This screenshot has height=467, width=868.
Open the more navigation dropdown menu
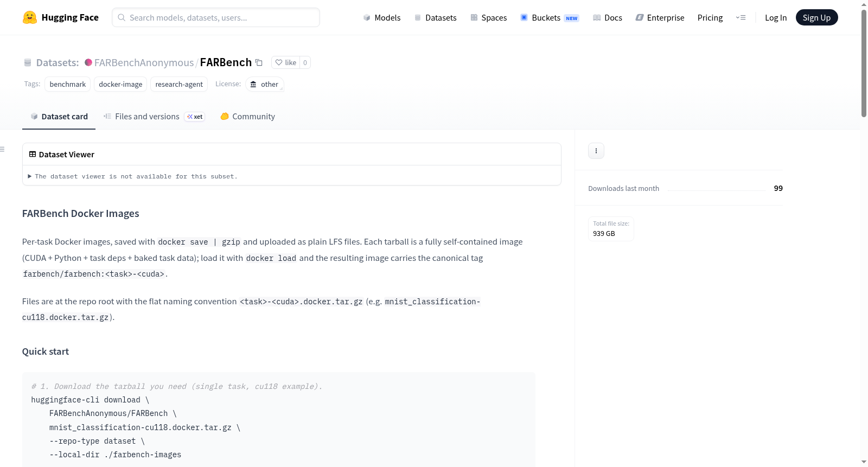pyautogui.click(x=741, y=17)
